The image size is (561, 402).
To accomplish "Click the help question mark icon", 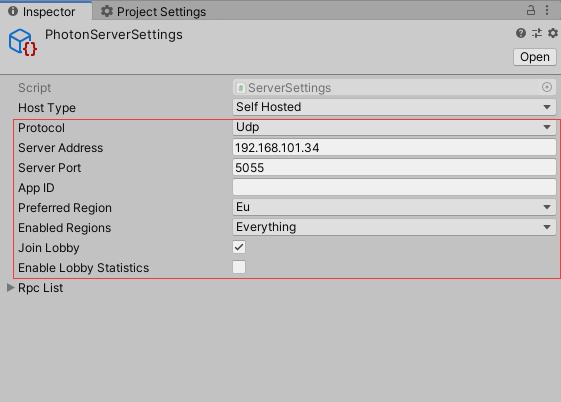I will pos(521,33).
